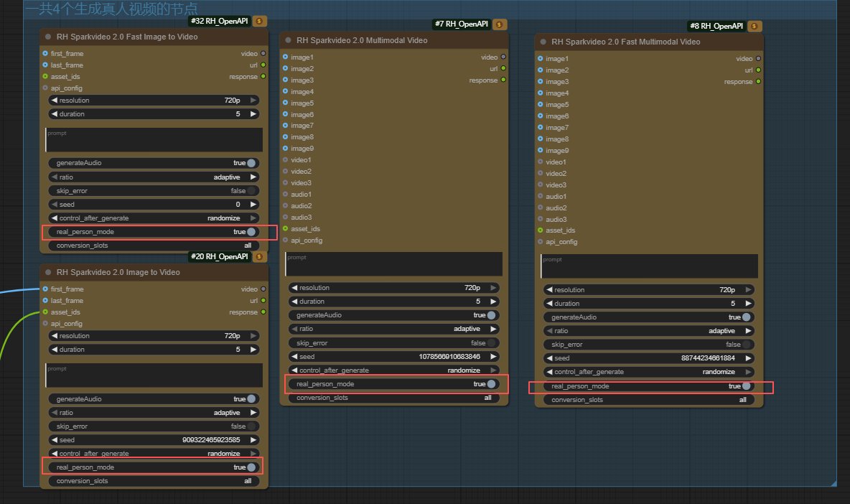Image resolution: width=850 pixels, height=504 pixels.
Task: Open resolution 720p dropdown on node #32
Action: coord(154,101)
